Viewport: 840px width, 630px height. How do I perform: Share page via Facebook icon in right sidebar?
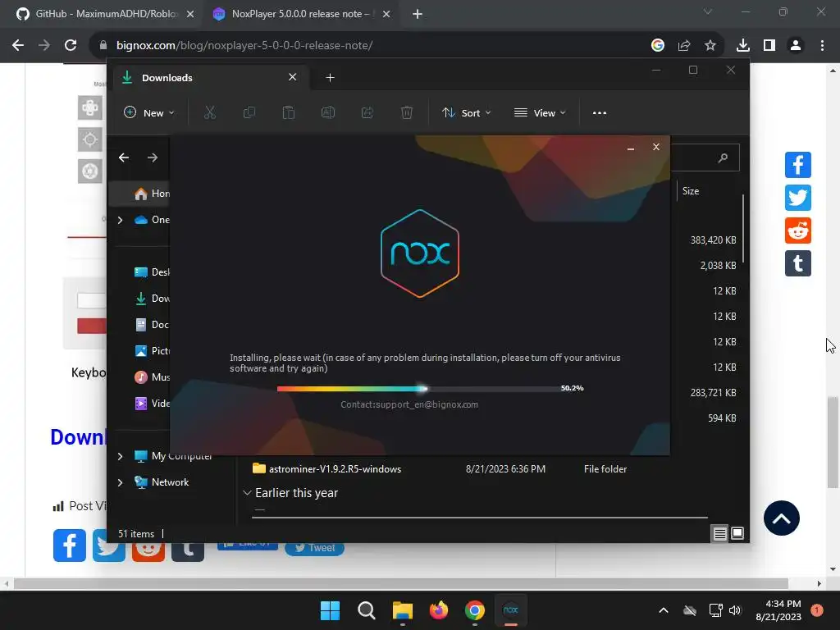pyautogui.click(x=797, y=164)
